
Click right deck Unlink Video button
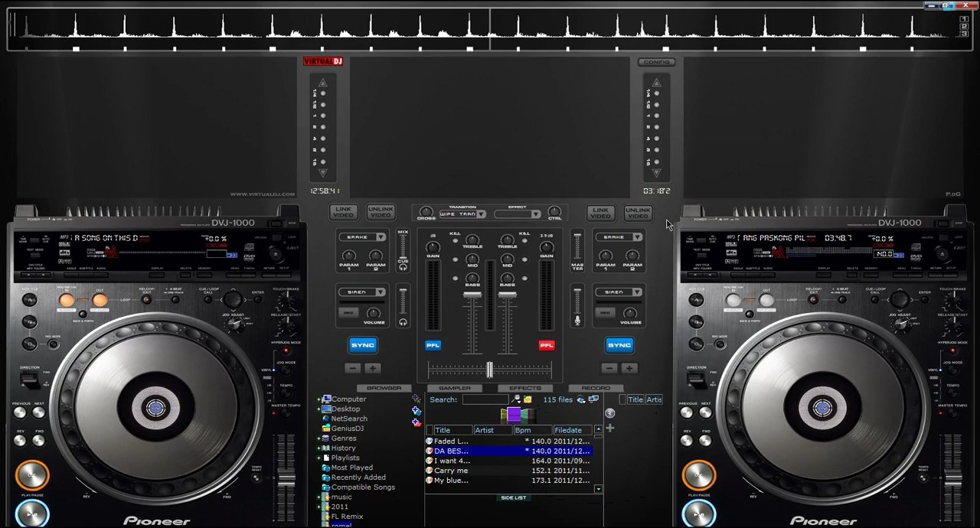[x=638, y=212]
